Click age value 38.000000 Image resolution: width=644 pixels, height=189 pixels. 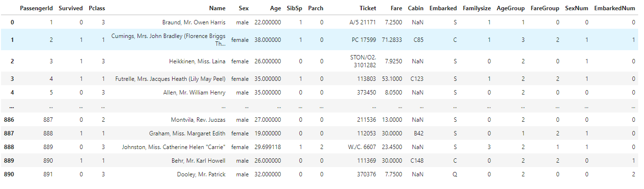[268, 40]
